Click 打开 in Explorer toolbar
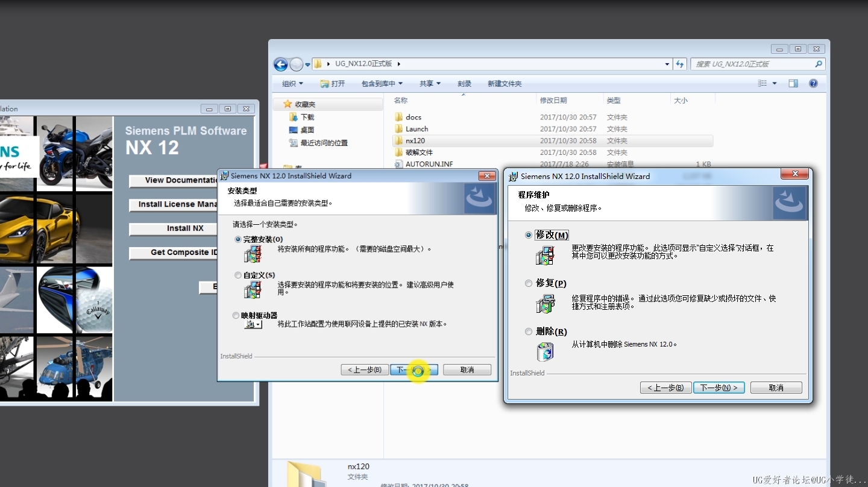This screenshot has width=868, height=487. tap(333, 84)
